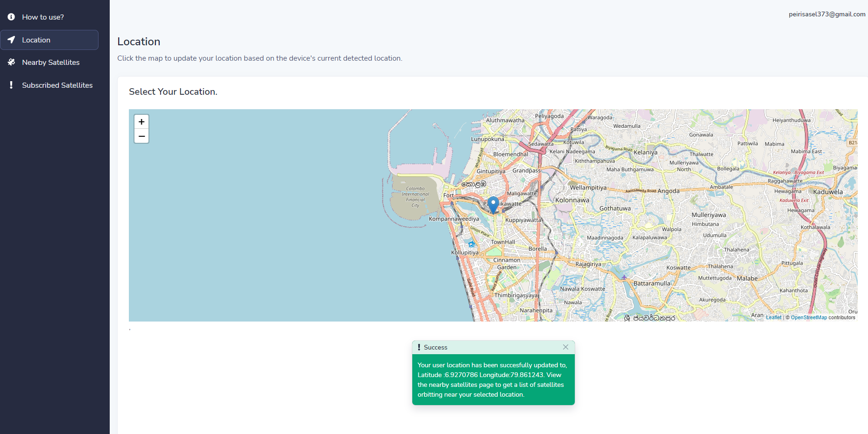Click Malabe label on the map
The image size is (868, 434).
tap(747, 279)
